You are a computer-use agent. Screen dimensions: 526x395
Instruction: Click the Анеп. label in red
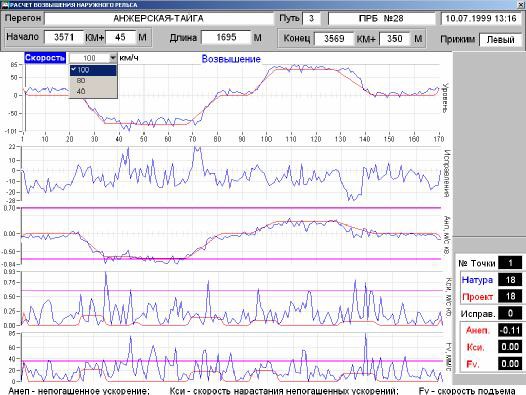pyautogui.click(x=478, y=330)
